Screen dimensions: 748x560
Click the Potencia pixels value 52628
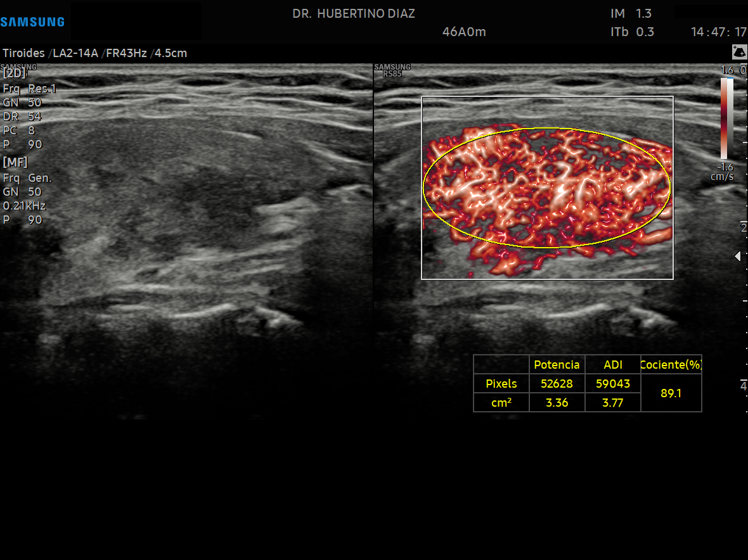coord(557,384)
